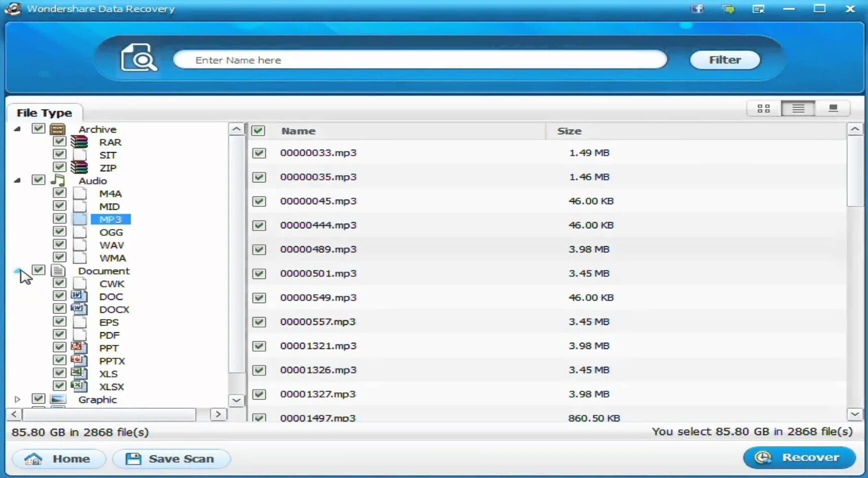Select the MP3 tree item

111,219
